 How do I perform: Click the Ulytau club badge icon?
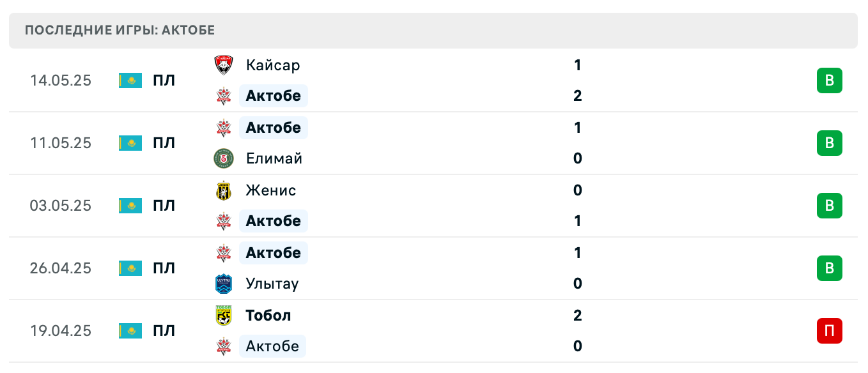click(x=224, y=284)
